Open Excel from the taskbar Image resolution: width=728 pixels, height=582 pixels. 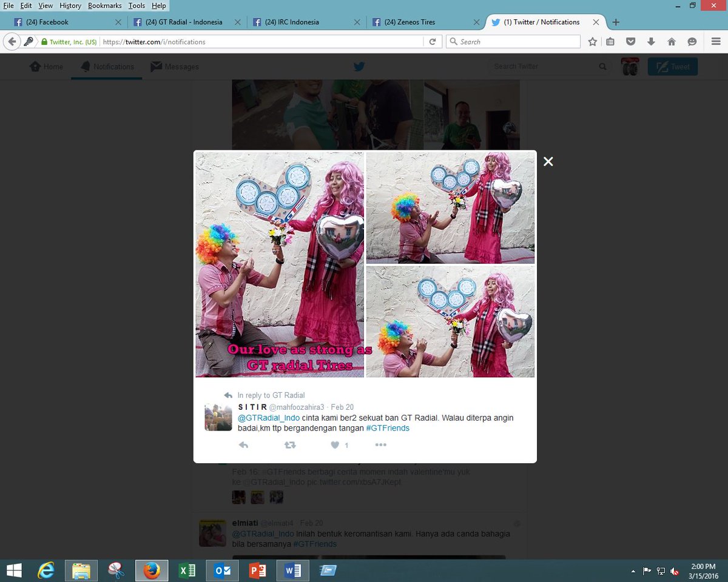[x=187, y=570]
